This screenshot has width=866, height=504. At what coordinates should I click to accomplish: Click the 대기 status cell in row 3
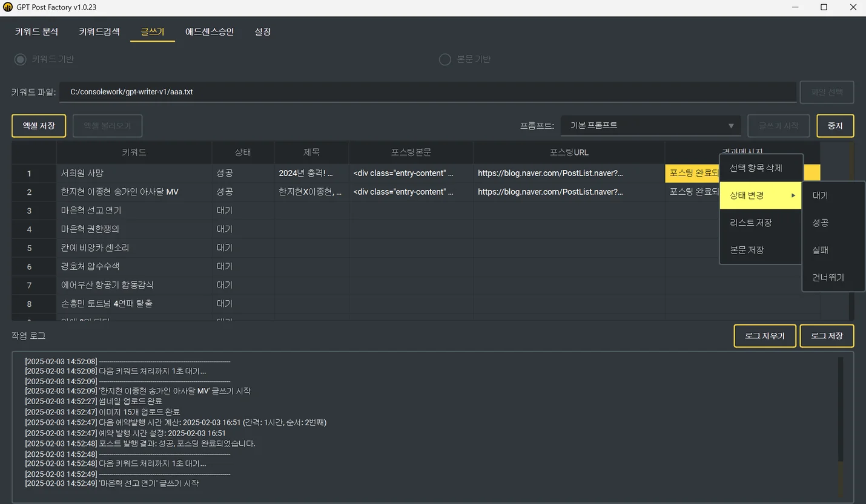click(x=243, y=211)
